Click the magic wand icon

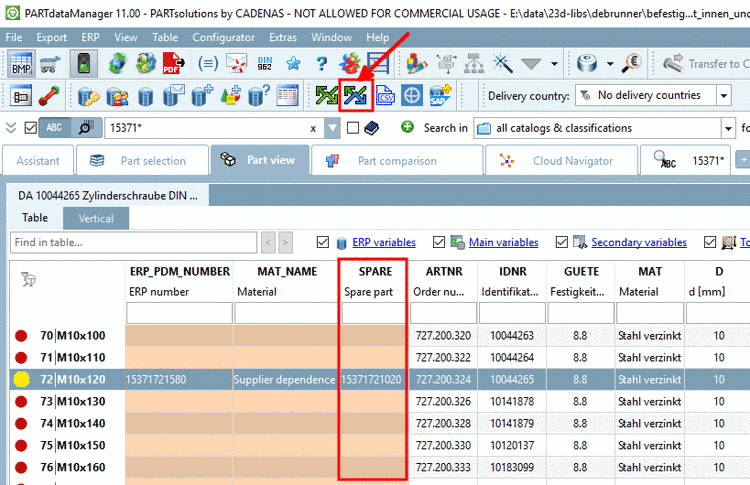[502, 64]
